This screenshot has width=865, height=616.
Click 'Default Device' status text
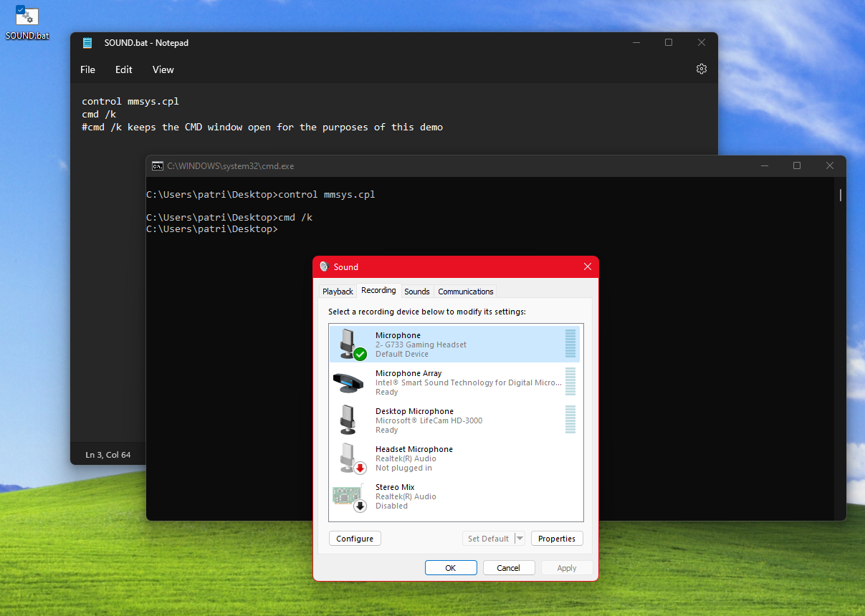402,354
